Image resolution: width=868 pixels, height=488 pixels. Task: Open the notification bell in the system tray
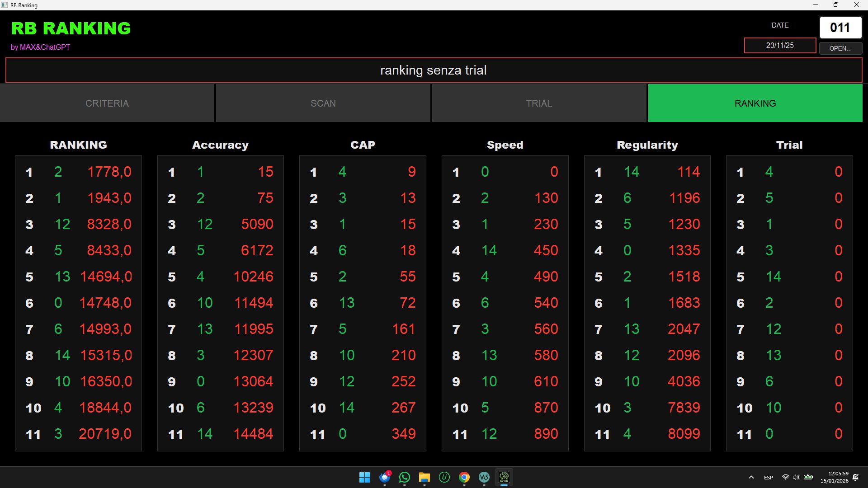pyautogui.click(x=855, y=477)
